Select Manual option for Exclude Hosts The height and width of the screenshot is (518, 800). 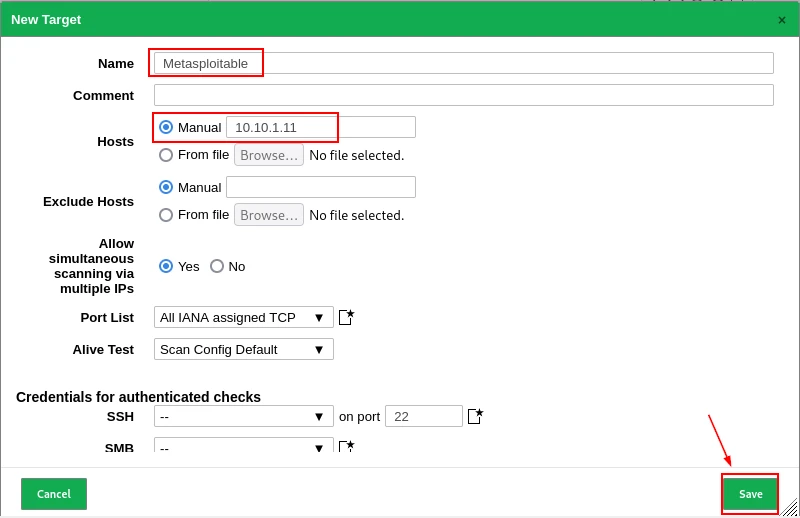(166, 187)
